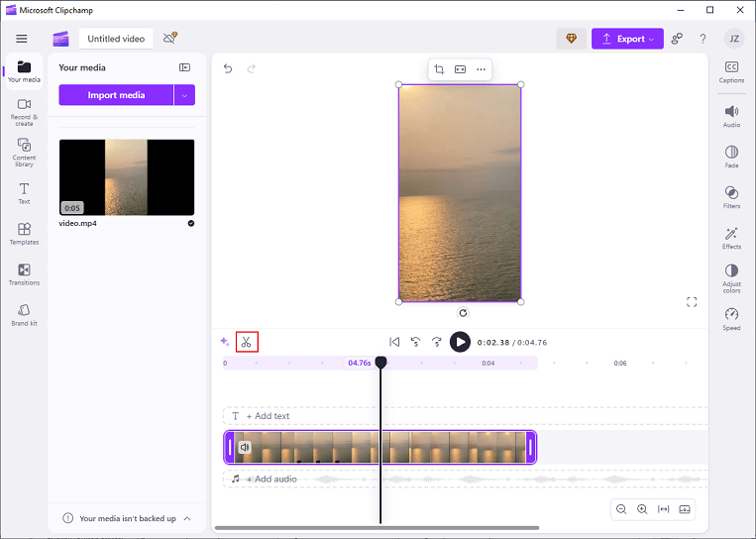The width and height of the screenshot is (756, 539).
Task: Open the Filters properties panel
Action: pos(731,197)
